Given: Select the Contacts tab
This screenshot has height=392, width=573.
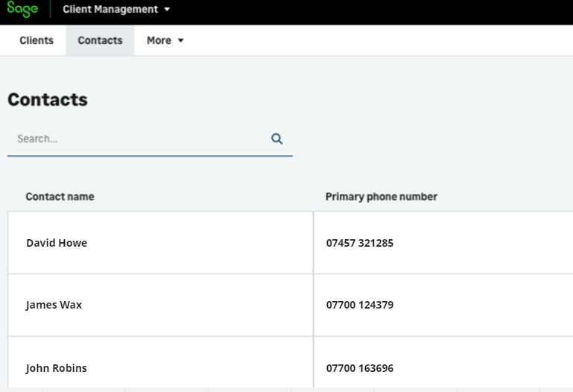Looking at the screenshot, I should point(100,40).
